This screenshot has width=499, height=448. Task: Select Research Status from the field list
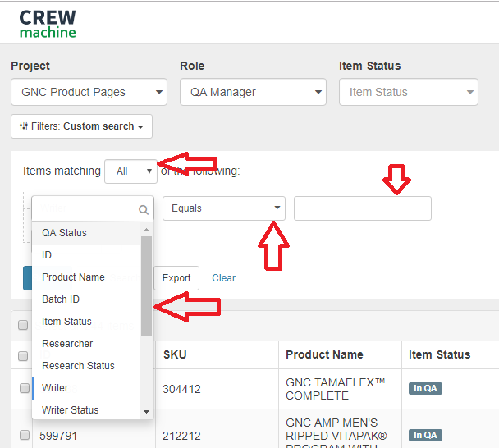pos(86,366)
